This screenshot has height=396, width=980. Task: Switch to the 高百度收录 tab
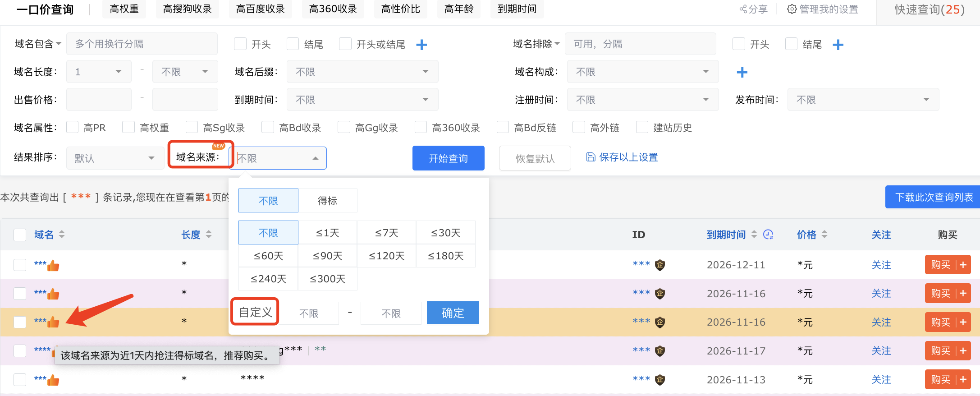(x=260, y=9)
